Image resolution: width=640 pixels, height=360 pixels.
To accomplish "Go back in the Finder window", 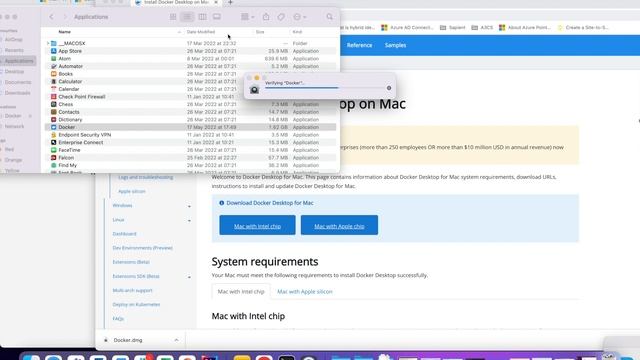I will [x=51, y=17].
